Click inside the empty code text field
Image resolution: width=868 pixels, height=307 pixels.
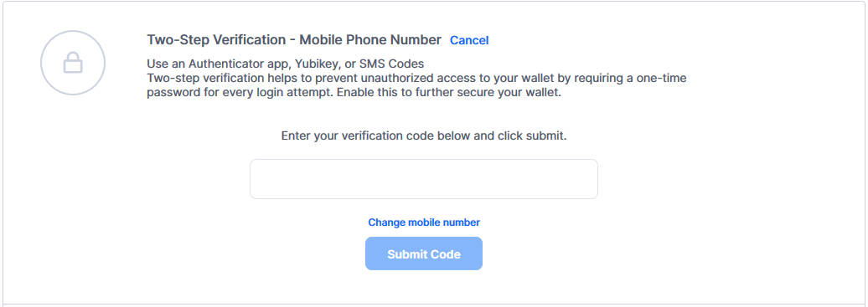coord(423,179)
